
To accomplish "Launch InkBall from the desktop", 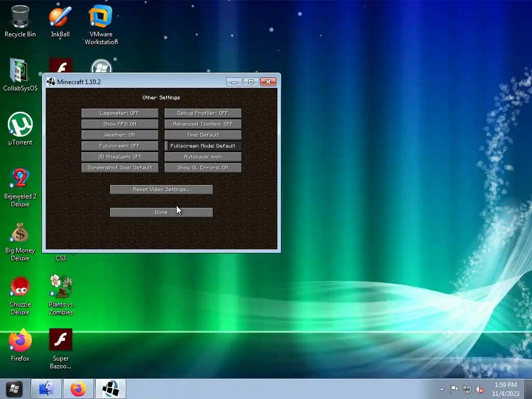I will [x=60, y=21].
